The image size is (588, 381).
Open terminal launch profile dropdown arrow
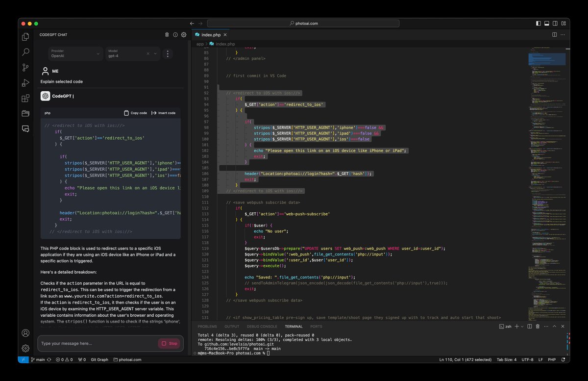tap(522, 326)
